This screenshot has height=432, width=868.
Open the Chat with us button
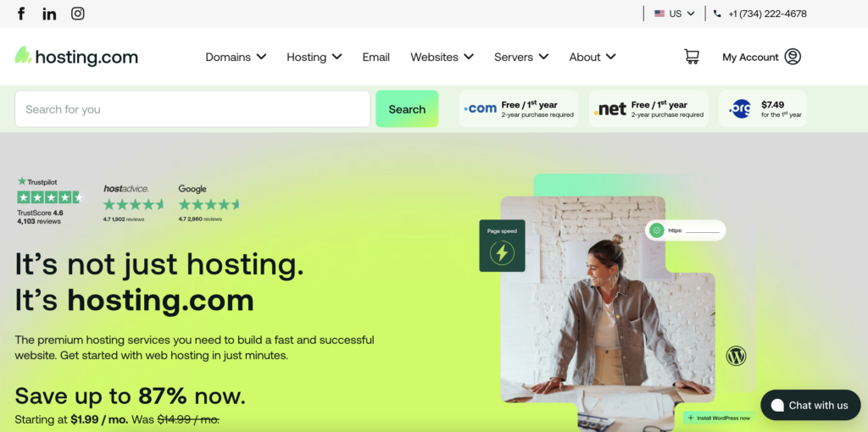810,405
